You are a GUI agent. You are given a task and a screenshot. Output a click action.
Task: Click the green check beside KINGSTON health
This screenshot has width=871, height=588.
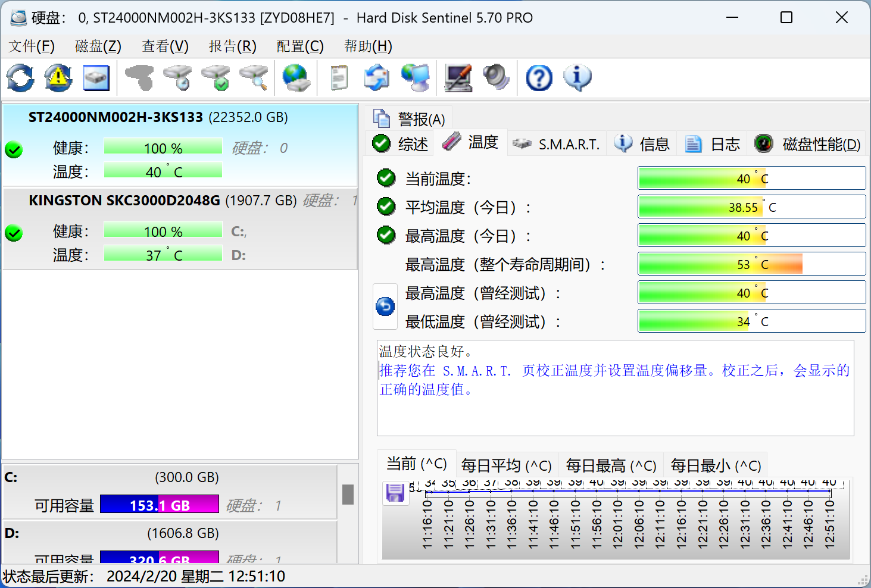point(14,233)
